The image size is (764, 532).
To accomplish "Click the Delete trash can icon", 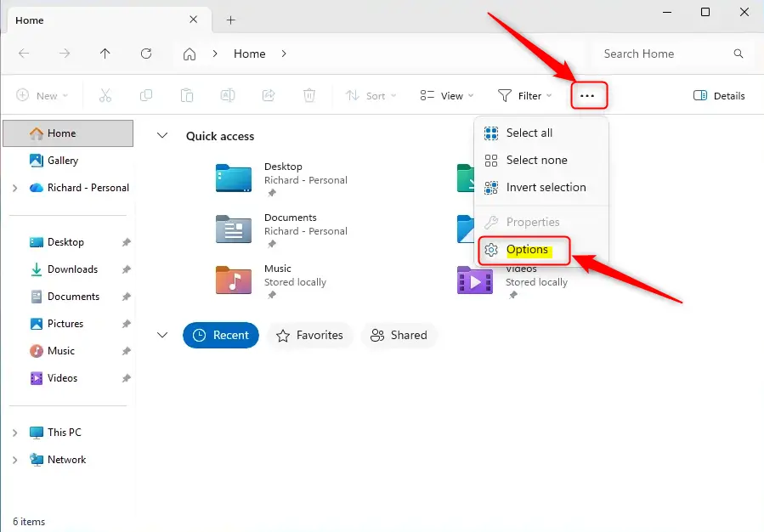I will (x=309, y=95).
